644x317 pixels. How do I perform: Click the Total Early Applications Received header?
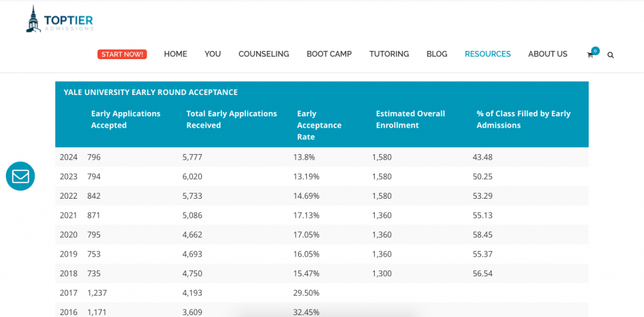[231, 120]
